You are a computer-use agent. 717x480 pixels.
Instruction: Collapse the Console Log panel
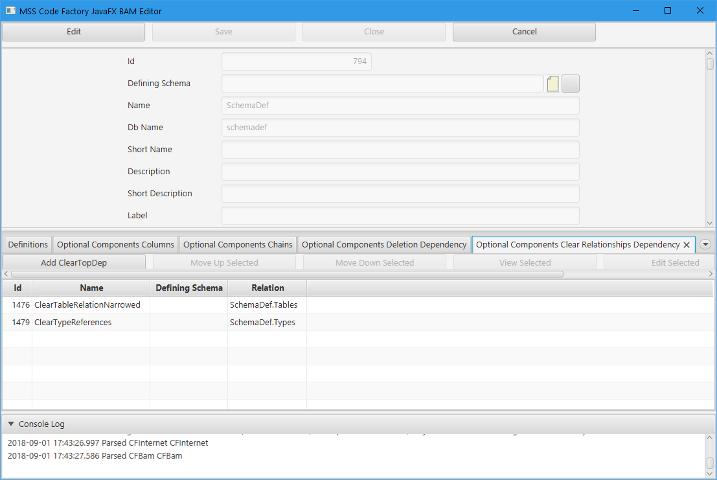(11, 424)
